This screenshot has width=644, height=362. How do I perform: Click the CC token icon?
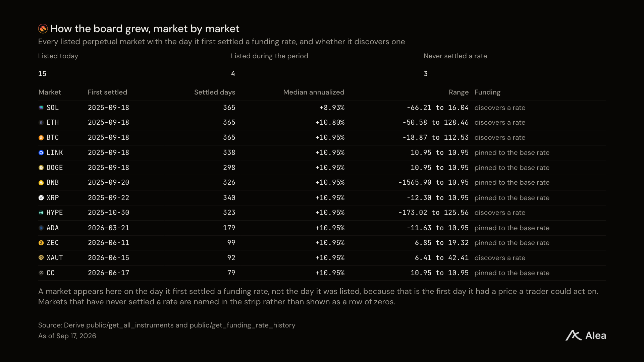(x=41, y=273)
